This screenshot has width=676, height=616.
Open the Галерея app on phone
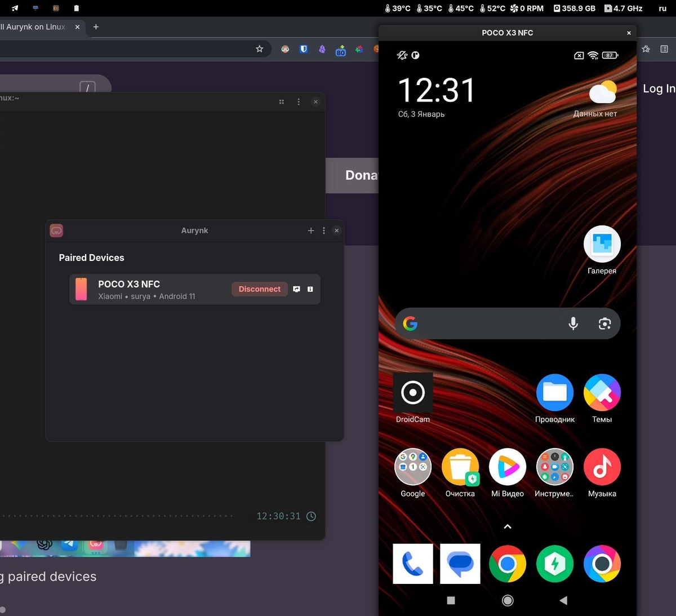point(602,250)
